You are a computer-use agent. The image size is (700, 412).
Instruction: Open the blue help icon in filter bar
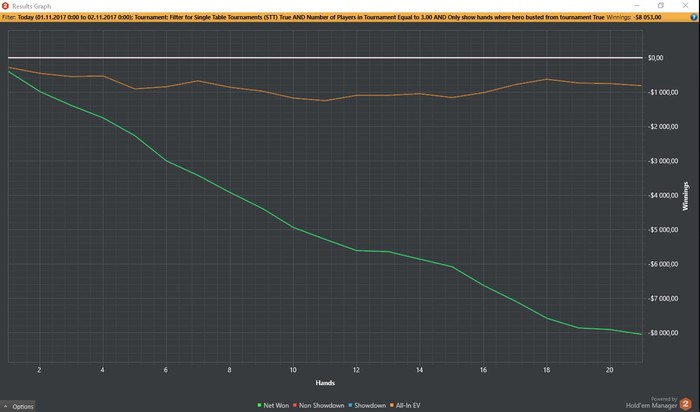click(x=693, y=17)
